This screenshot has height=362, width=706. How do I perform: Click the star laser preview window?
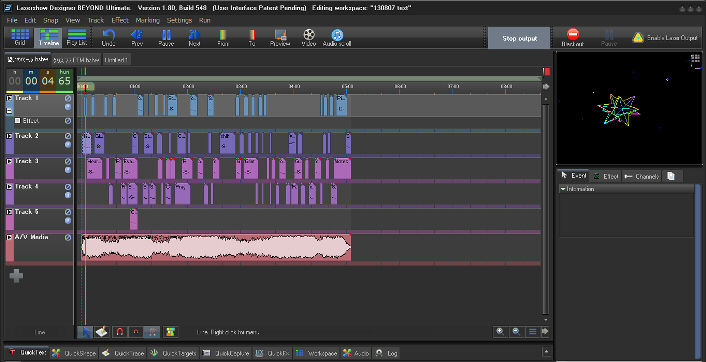tap(629, 109)
